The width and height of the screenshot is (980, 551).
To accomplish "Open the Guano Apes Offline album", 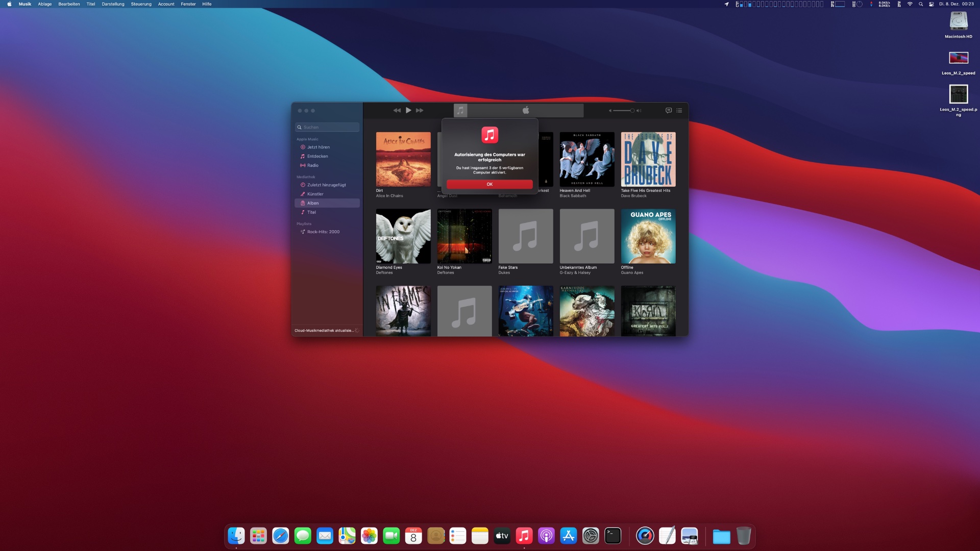I will (x=648, y=236).
